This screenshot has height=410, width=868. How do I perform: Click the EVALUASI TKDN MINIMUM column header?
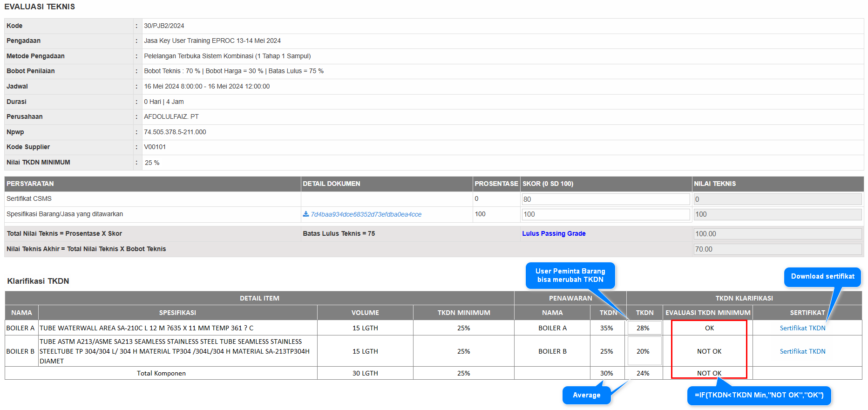(x=707, y=313)
